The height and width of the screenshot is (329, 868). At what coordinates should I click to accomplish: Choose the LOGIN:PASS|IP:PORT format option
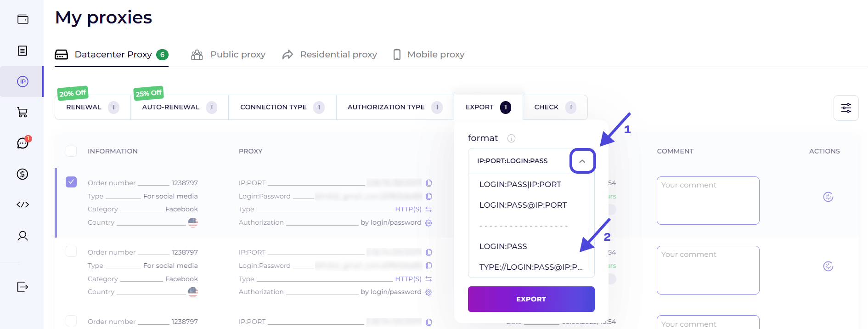[x=520, y=184]
